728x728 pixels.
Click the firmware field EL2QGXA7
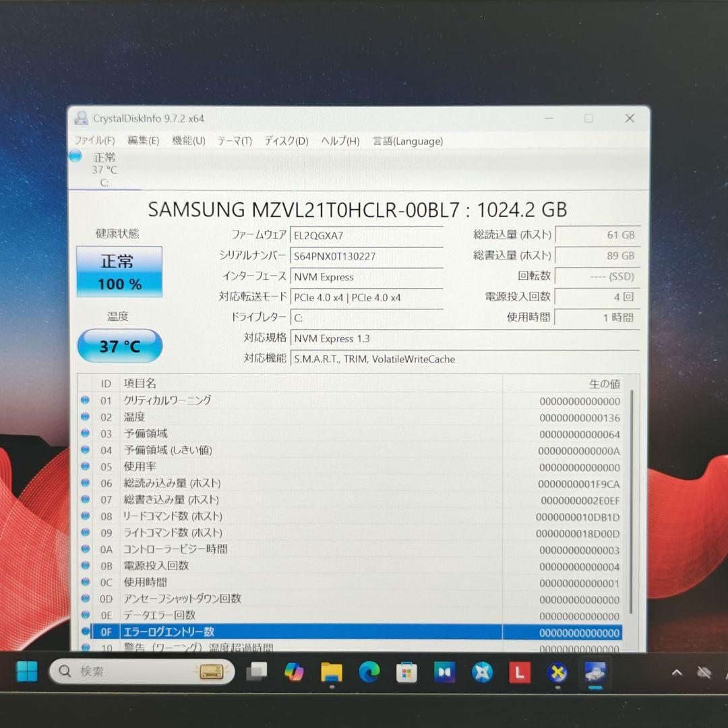367,235
